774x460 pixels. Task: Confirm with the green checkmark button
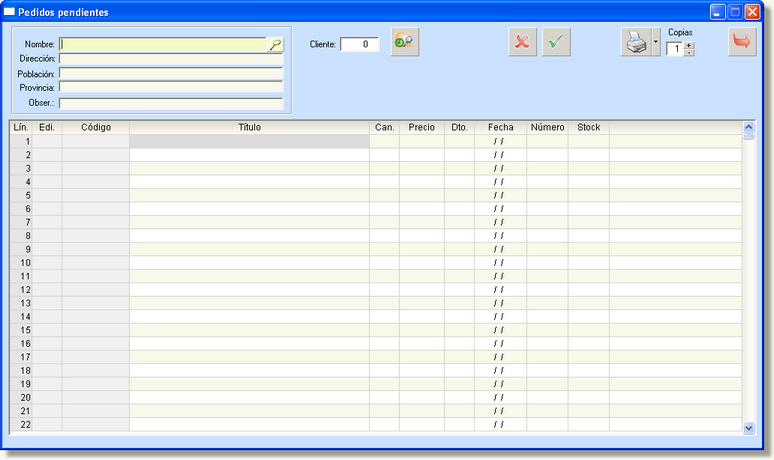(x=556, y=42)
